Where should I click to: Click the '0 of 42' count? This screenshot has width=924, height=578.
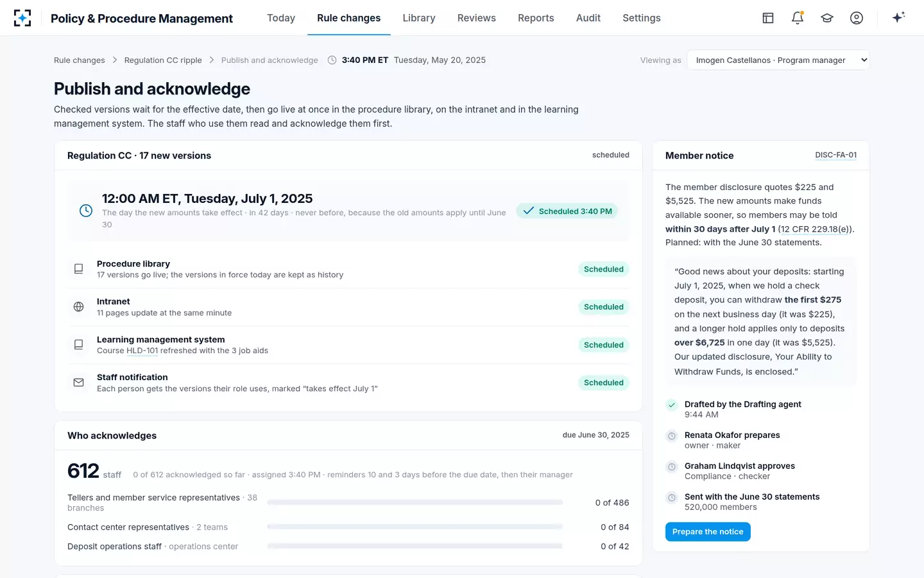point(615,547)
